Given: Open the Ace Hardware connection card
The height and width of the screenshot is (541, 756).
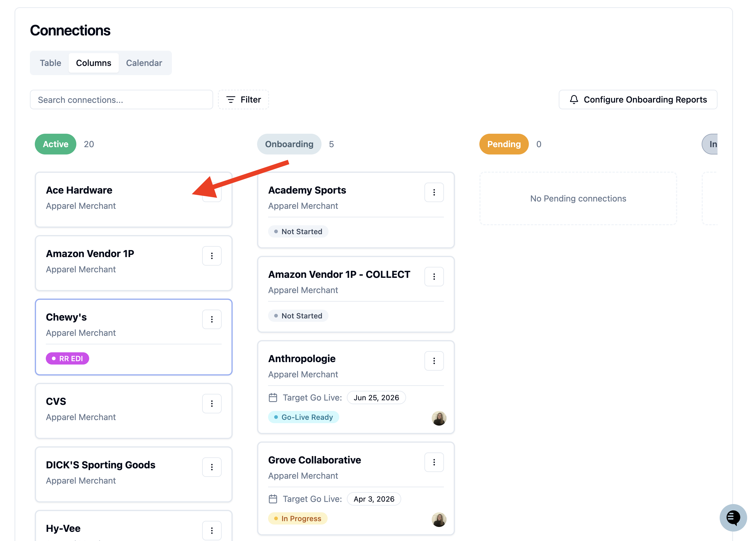Looking at the screenshot, I should point(133,200).
